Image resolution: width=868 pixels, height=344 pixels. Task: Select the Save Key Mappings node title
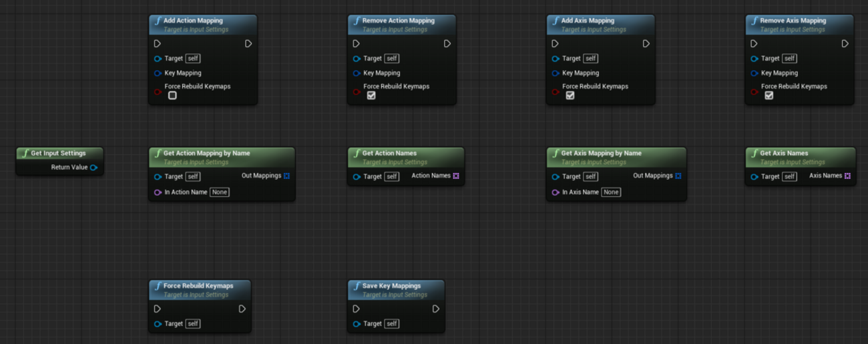pos(391,286)
